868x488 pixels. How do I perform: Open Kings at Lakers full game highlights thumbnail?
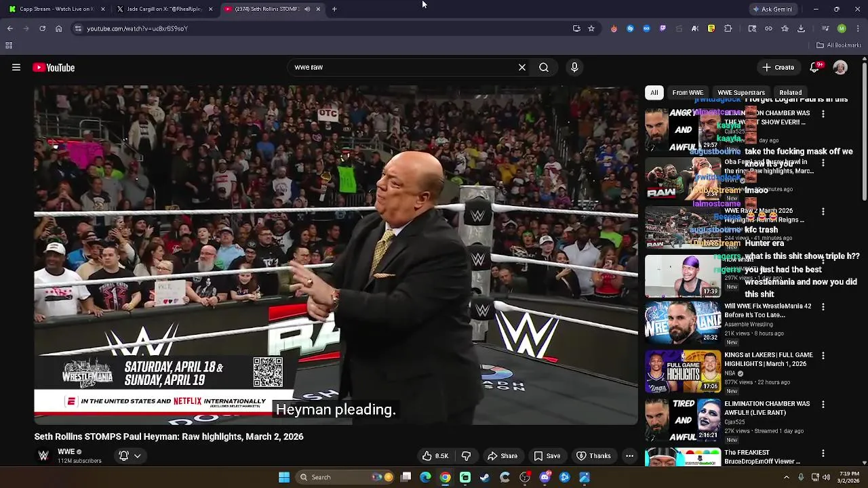click(x=682, y=371)
